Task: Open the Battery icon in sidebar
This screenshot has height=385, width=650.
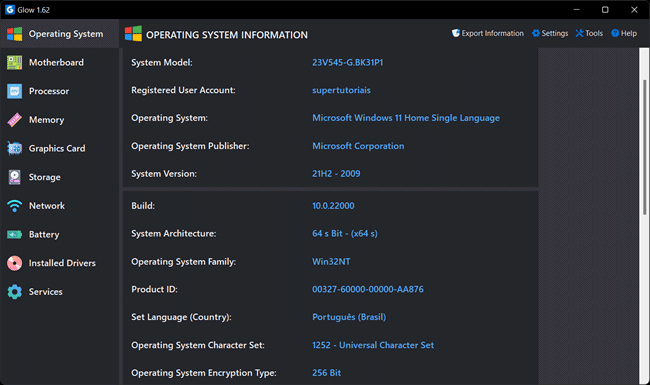Action: click(15, 235)
